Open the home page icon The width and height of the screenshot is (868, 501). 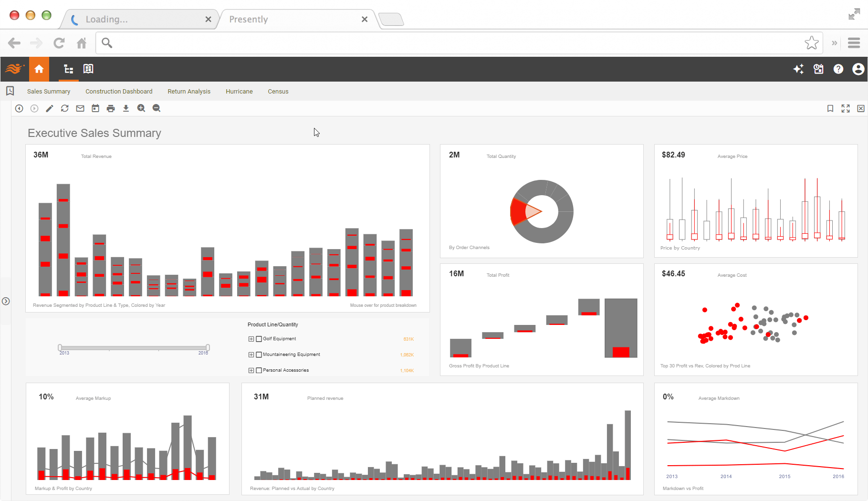tap(39, 69)
